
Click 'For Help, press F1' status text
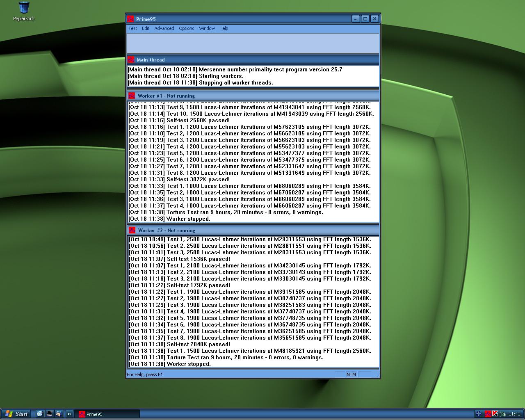(x=145, y=374)
